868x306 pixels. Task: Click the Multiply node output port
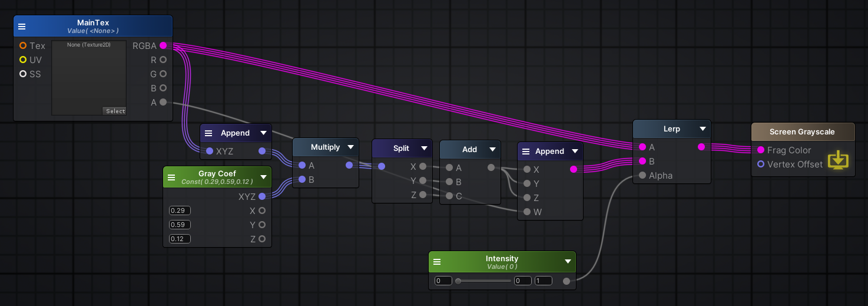(349, 165)
